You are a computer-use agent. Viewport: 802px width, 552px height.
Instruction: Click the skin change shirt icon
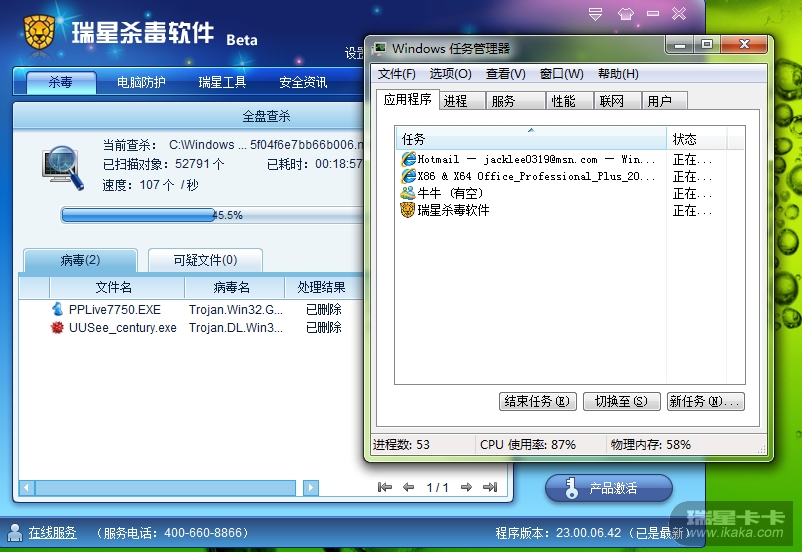coord(626,14)
